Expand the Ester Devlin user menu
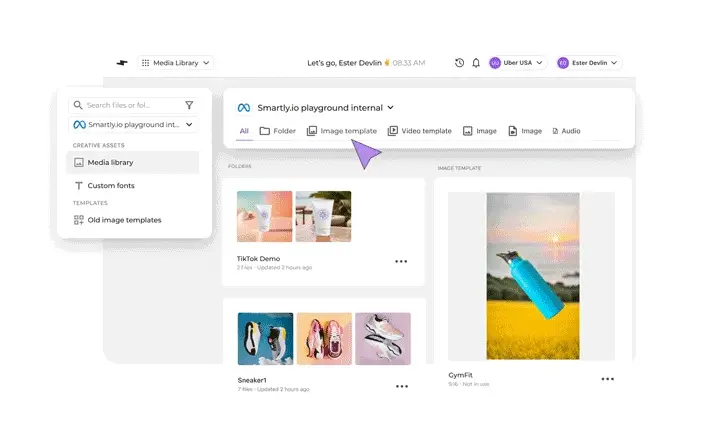Image resolution: width=710 pixels, height=447 pixels. (589, 63)
